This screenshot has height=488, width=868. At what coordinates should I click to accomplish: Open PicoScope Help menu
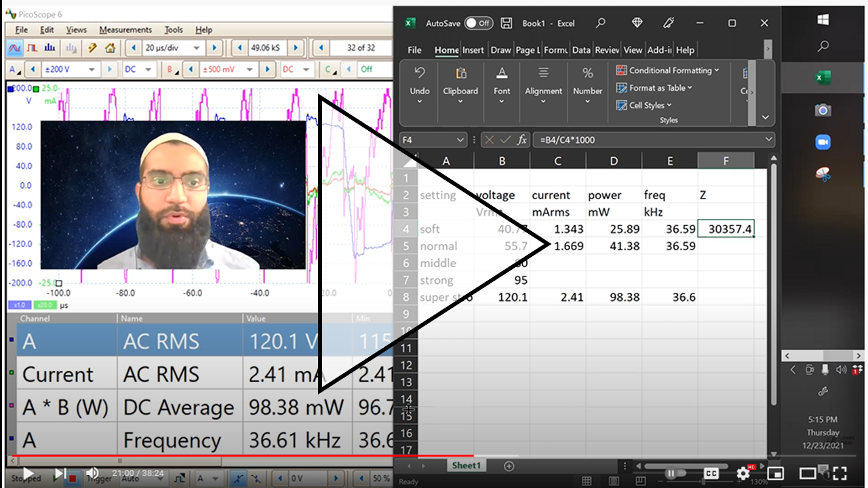(203, 30)
